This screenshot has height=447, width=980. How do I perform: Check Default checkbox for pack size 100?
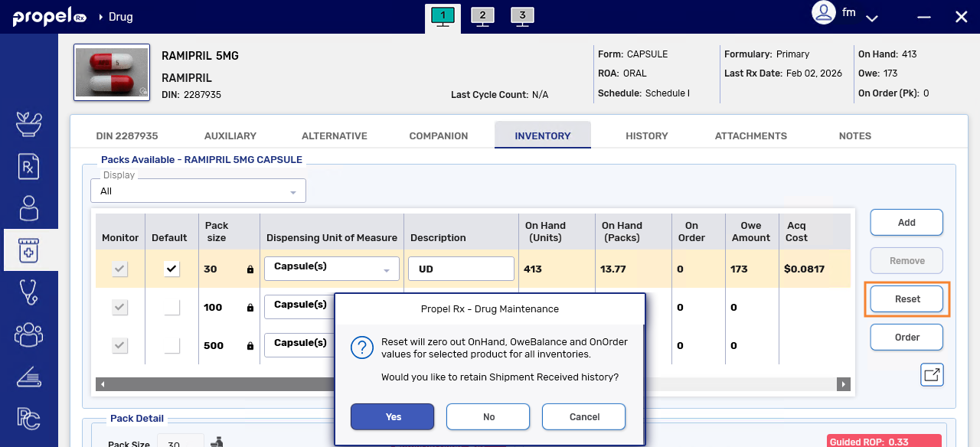click(x=171, y=307)
